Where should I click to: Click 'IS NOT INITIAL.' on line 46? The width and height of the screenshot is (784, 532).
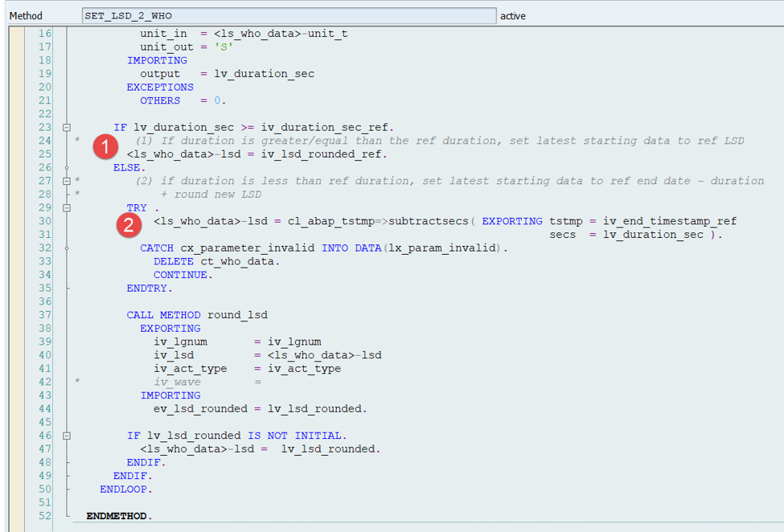(x=298, y=436)
